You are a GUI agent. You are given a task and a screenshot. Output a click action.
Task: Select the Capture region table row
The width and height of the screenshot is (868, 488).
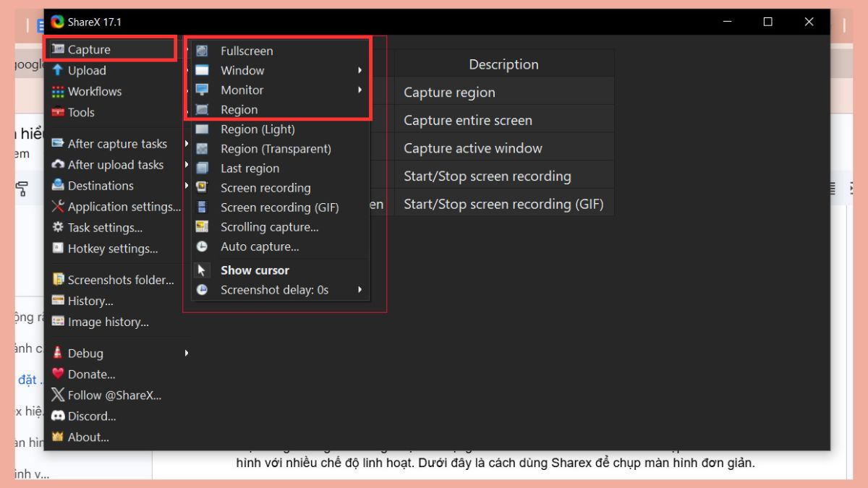tap(504, 93)
